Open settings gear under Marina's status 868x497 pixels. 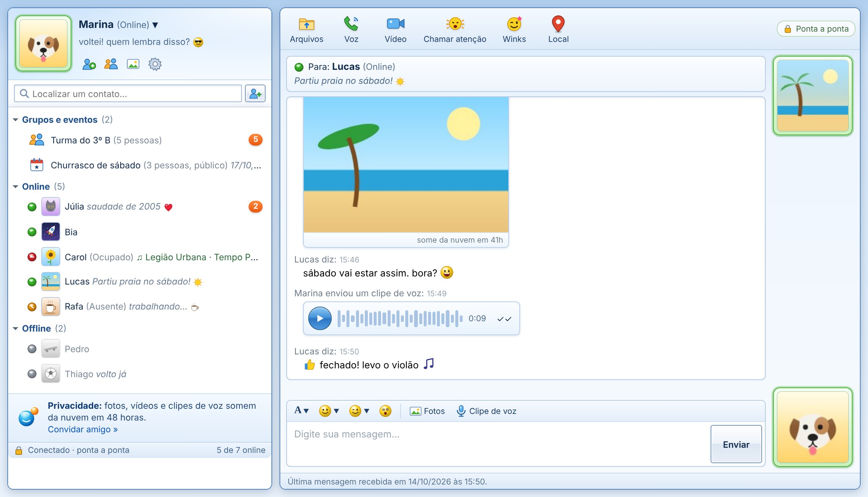point(155,64)
